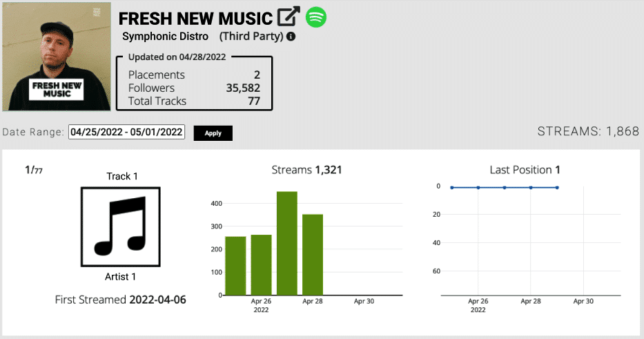Click the second green streams bar
This screenshot has height=339, width=644.
[x=261, y=265]
